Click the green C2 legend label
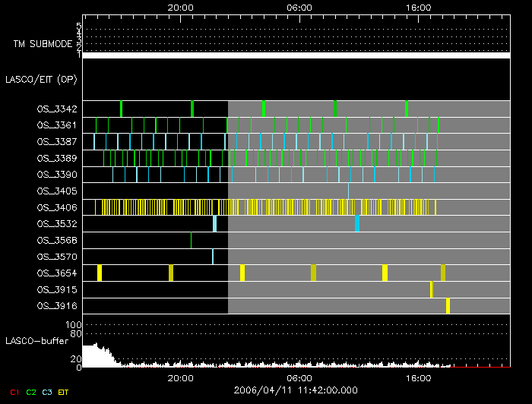The height and width of the screenshot is (404, 532). tap(31, 391)
